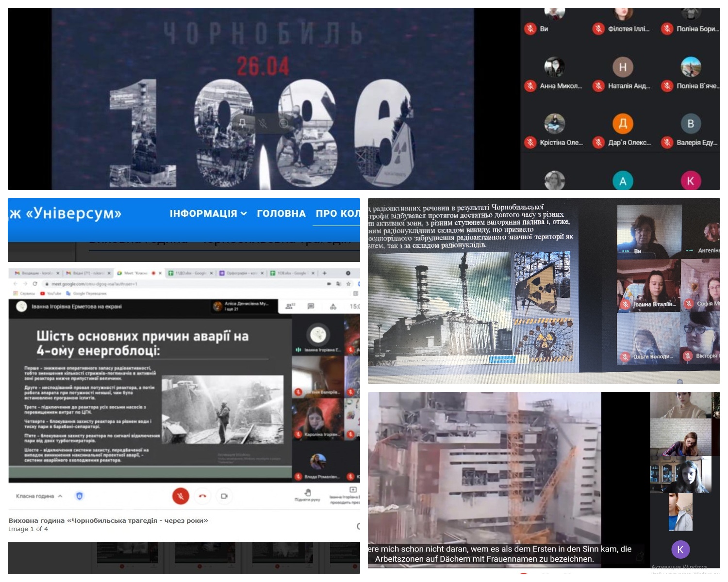Open the participants list icon
Screen dimensions: 728x582
289,306
